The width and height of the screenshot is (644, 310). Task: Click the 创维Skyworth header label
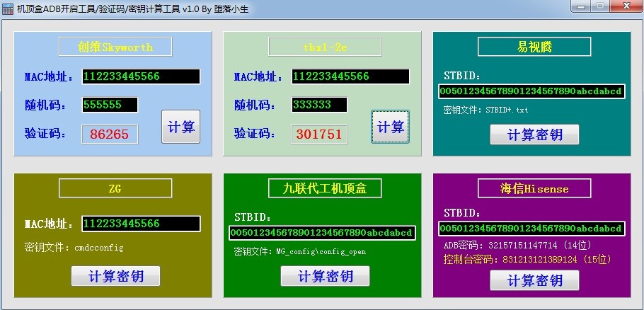tap(115, 47)
